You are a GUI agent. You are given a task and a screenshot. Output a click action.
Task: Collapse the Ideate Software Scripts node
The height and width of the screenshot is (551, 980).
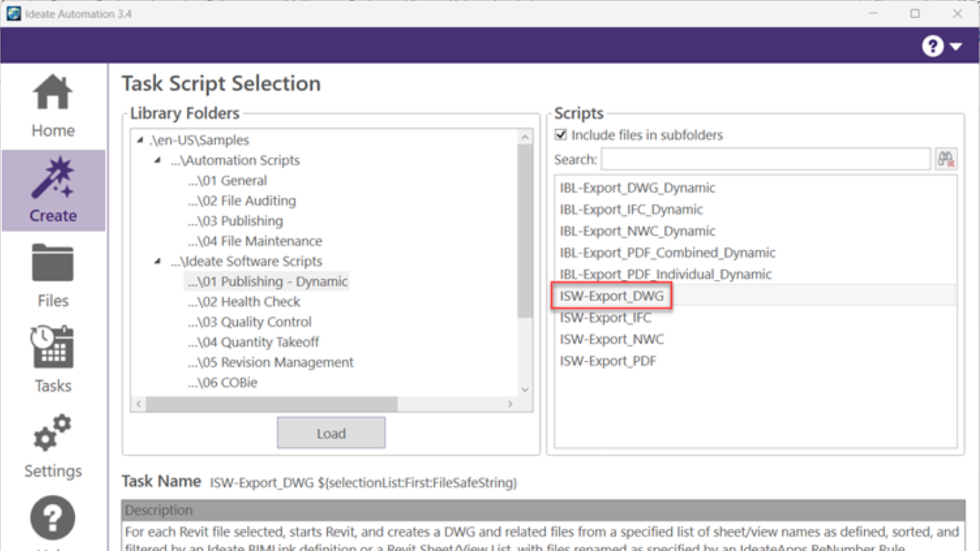click(159, 261)
